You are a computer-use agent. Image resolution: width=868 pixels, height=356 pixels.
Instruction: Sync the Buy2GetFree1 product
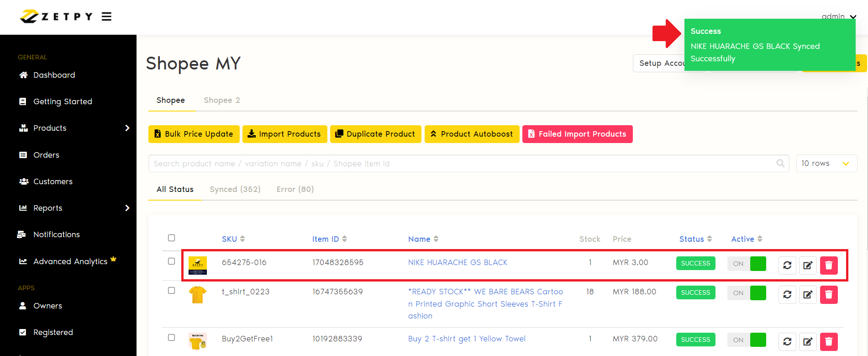coord(787,341)
